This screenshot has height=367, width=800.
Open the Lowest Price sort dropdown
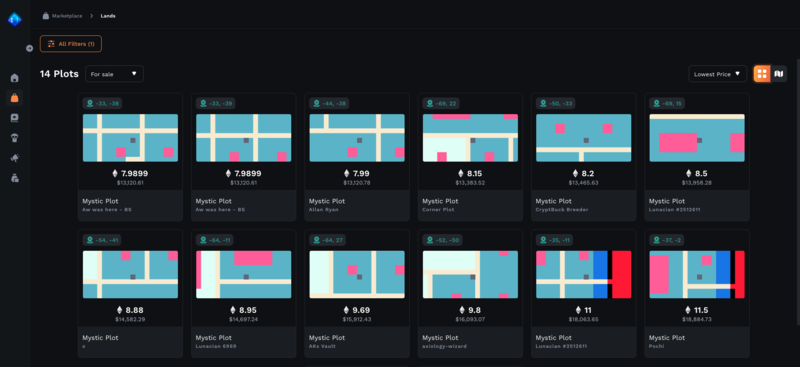click(x=717, y=74)
